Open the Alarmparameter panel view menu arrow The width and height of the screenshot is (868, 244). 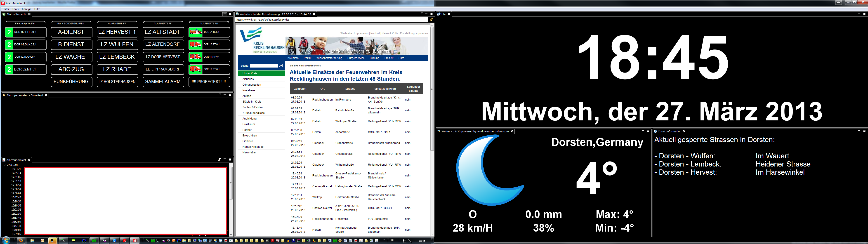pos(220,94)
